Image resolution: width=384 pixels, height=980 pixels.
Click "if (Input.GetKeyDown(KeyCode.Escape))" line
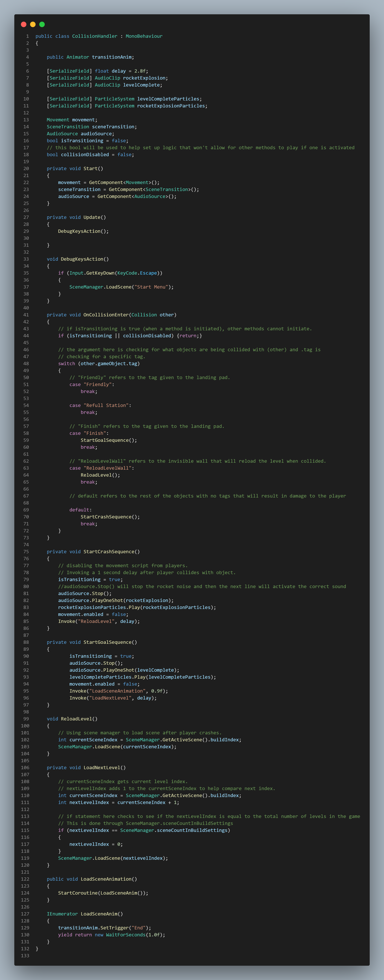[x=110, y=273]
